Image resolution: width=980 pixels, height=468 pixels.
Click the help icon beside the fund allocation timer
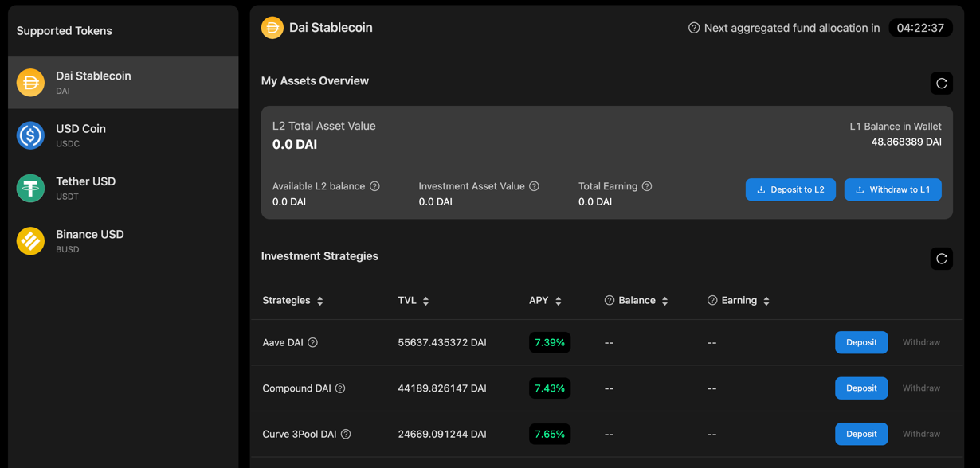[x=694, y=28]
